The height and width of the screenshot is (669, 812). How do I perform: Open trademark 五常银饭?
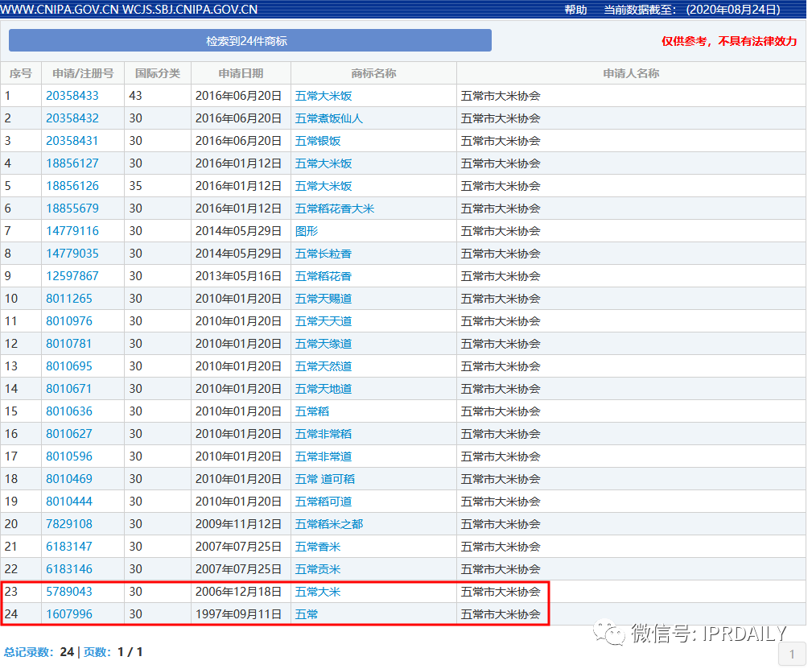click(x=317, y=141)
